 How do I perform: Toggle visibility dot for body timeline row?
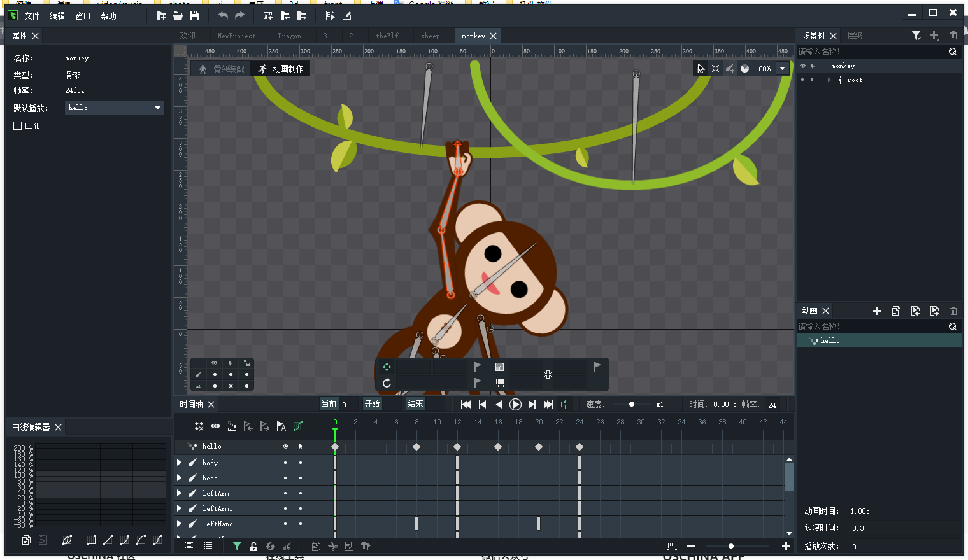click(x=285, y=463)
